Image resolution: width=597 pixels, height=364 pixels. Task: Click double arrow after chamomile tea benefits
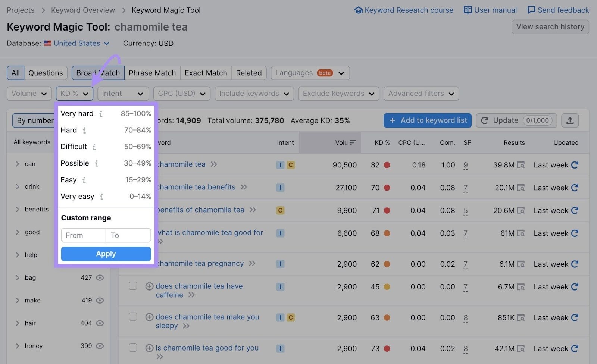click(244, 187)
